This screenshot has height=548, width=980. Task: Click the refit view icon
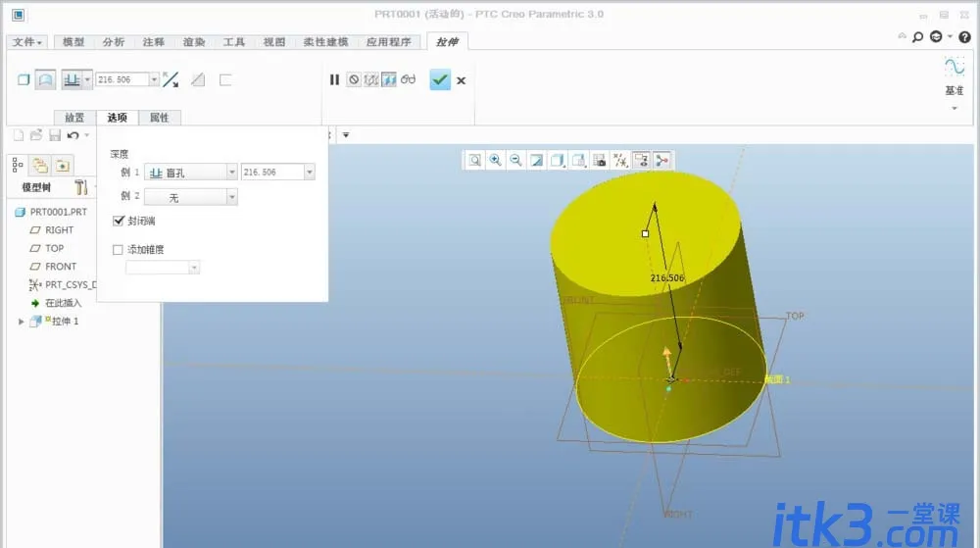click(x=475, y=161)
